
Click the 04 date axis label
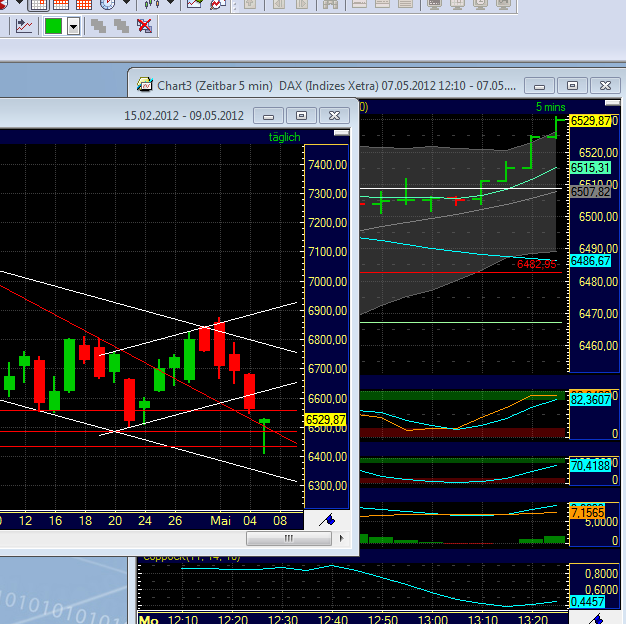pyautogui.click(x=250, y=521)
